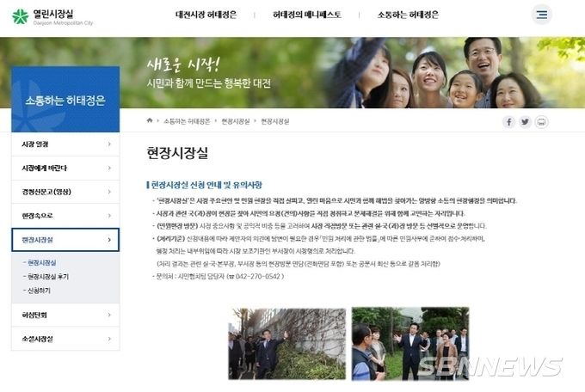Screen dimensions: 585x392
Task: Select 허심탄회 in the sidebar
Action: click(x=65, y=315)
